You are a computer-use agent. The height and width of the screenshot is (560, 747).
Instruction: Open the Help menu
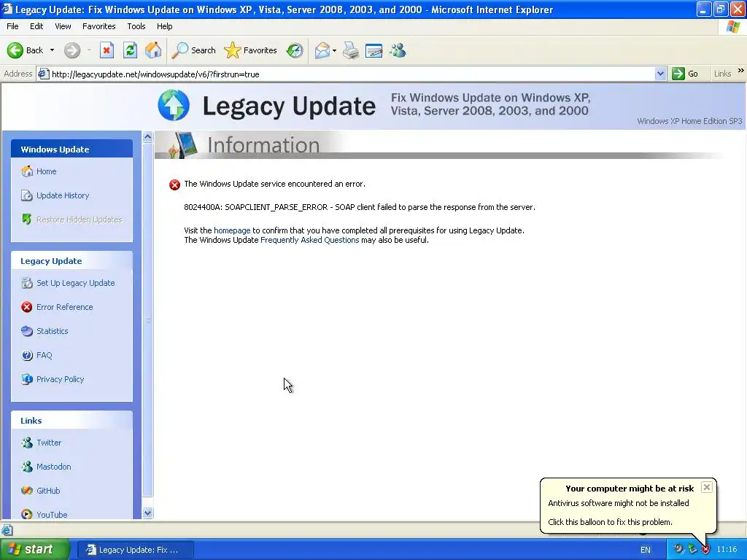click(x=164, y=26)
